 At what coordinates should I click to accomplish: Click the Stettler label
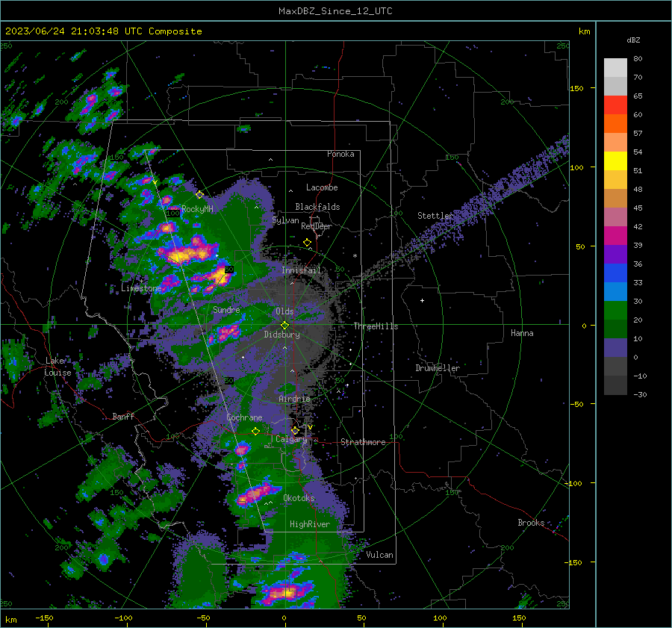point(435,216)
